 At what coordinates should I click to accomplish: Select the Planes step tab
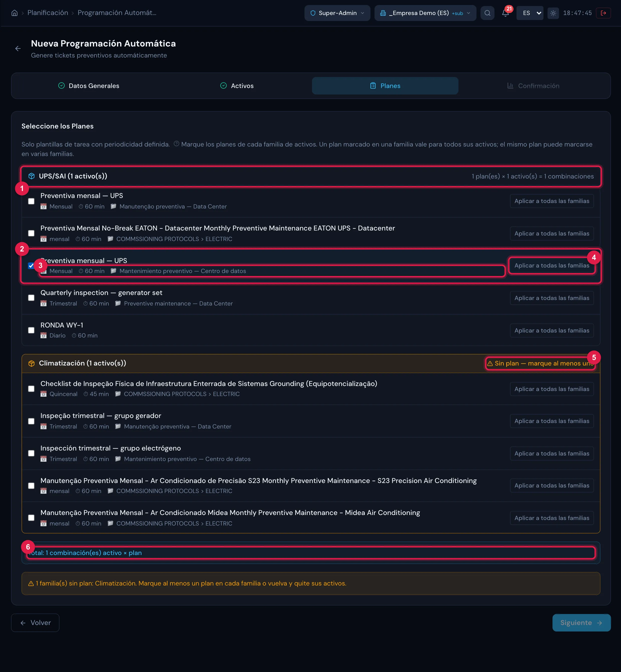(385, 86)
